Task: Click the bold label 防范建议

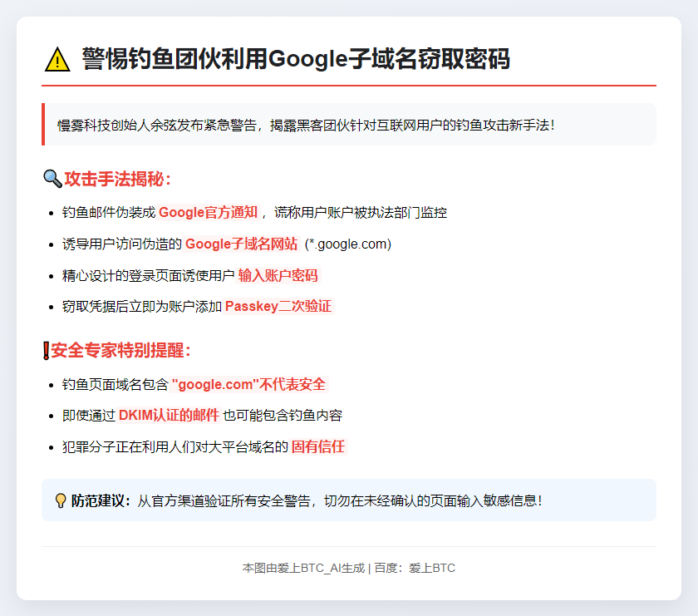Action: coord(101,500)
